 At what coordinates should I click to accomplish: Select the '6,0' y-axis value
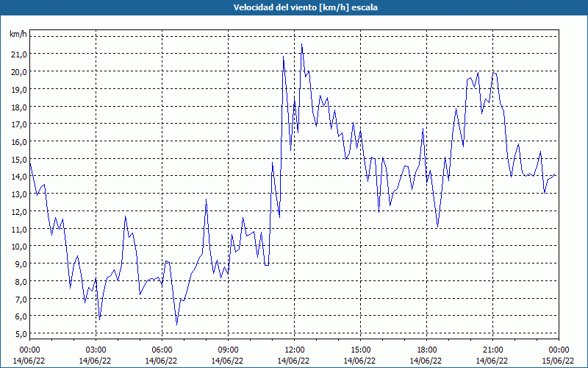pyautogui.click(x=21, y=316)
